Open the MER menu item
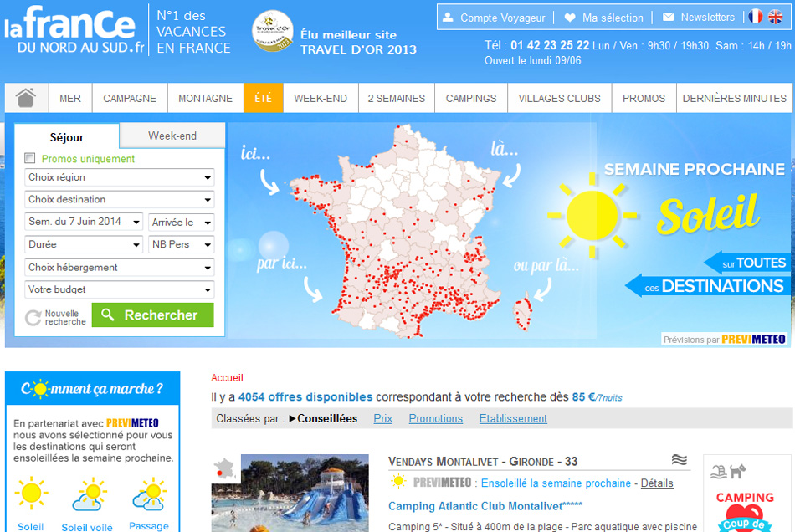795x532 pixels. 70,98
